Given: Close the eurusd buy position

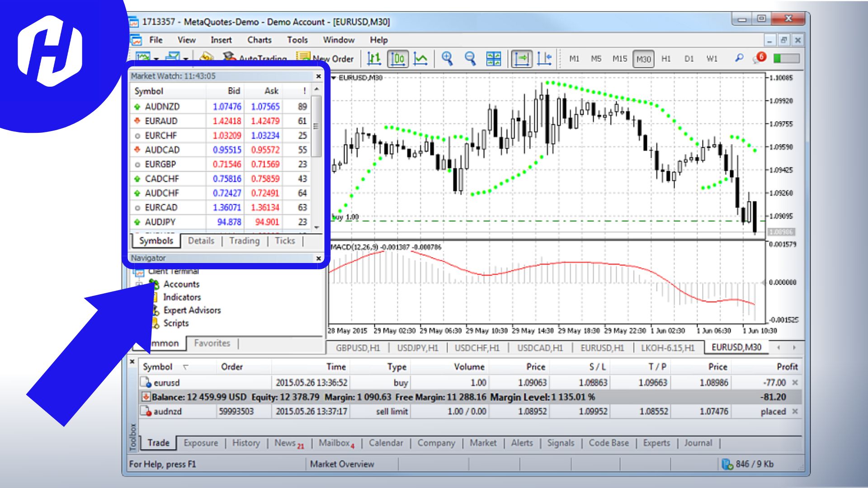Looking at the screenshot, I should 795,383.
